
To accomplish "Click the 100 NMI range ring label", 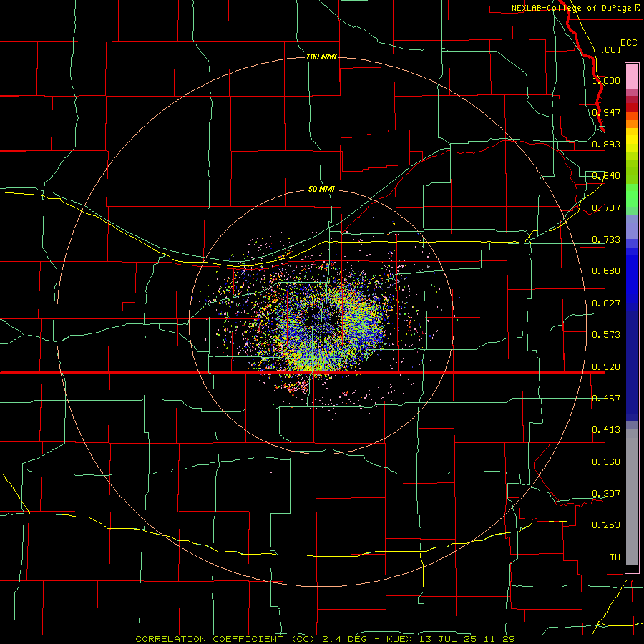I will 321,57.
